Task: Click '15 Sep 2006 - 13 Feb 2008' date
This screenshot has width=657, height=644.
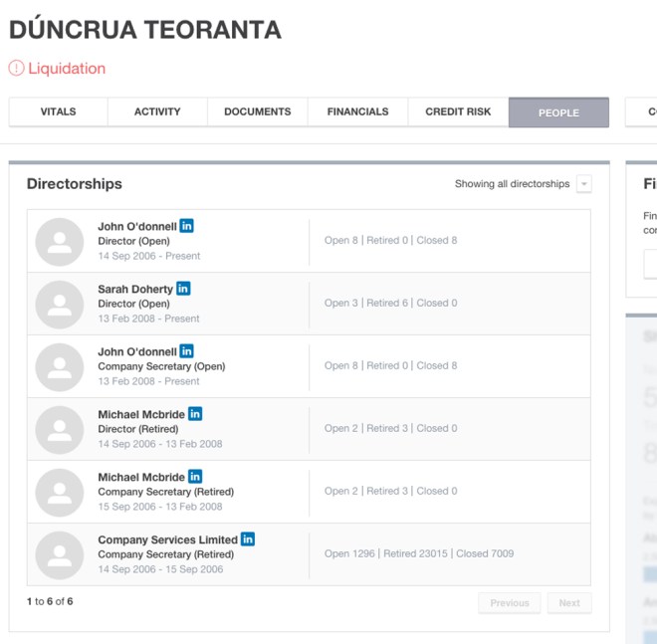Action: (x=160, y=507)
